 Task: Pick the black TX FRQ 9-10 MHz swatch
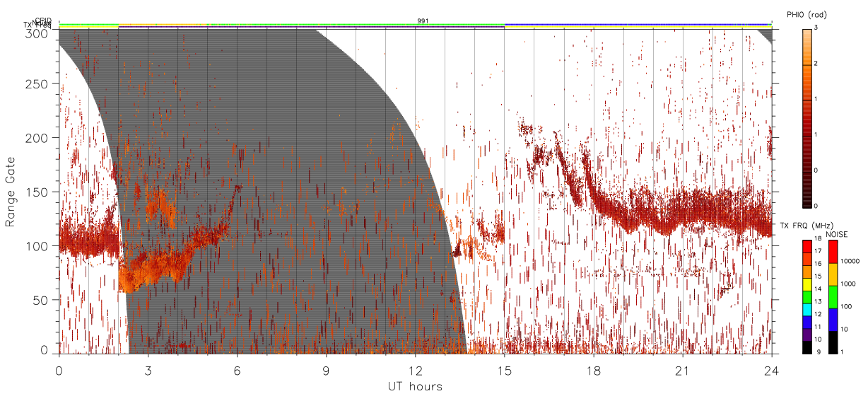[807, 347]
